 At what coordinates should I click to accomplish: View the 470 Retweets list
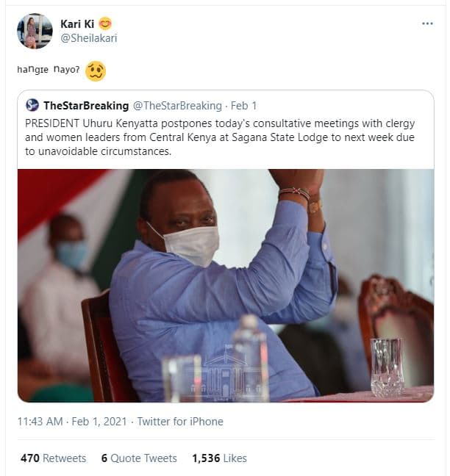click(x=53, y=458)
